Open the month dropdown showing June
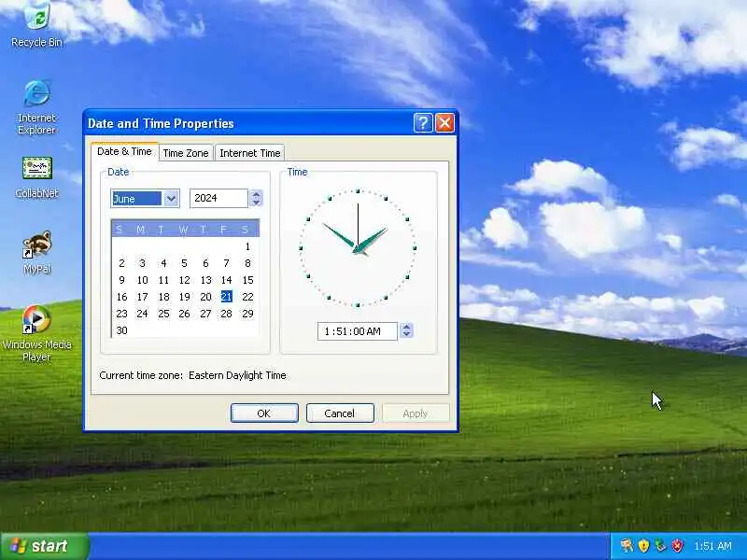747x560 pixels. pos(171,198)
